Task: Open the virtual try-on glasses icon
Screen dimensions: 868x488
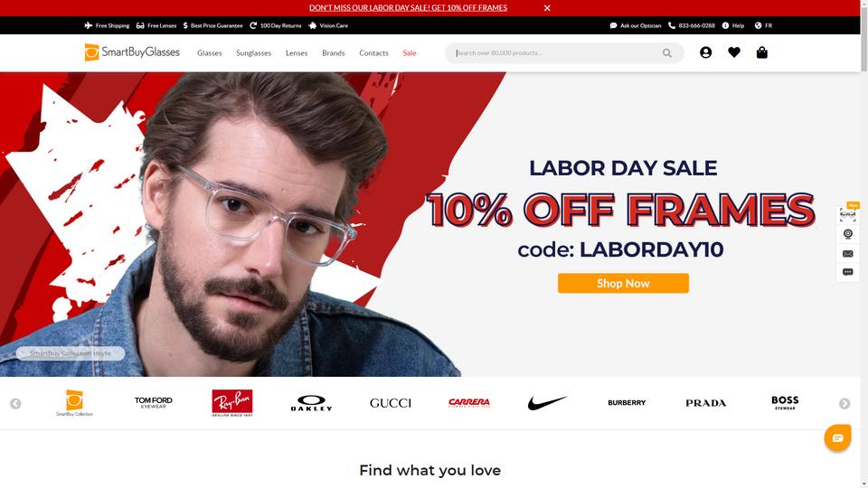Action: [x=847, y=215]
